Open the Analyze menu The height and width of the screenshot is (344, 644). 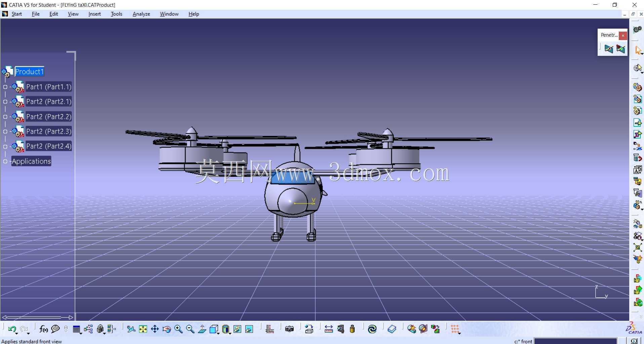pos(141,14)
